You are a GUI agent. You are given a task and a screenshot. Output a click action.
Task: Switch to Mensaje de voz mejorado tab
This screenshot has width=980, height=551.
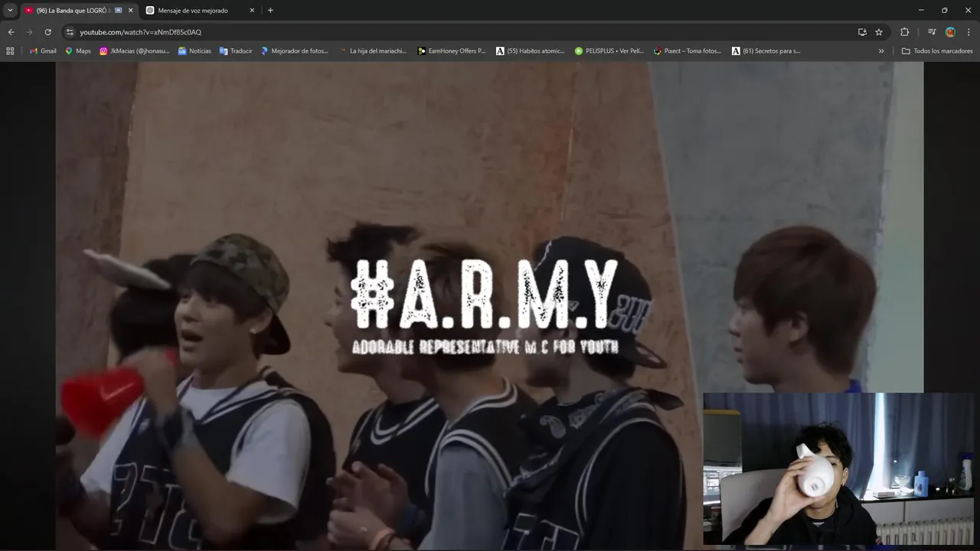coord(201,11)
